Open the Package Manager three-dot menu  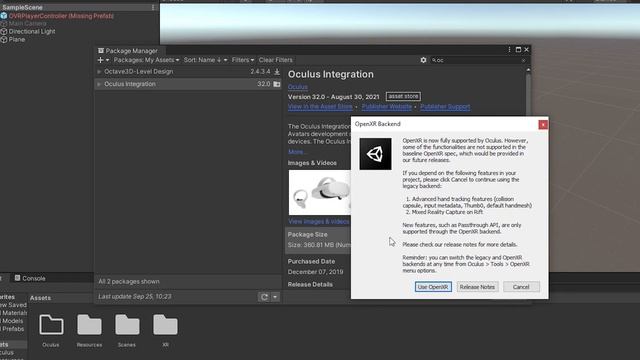pos(509,50)
